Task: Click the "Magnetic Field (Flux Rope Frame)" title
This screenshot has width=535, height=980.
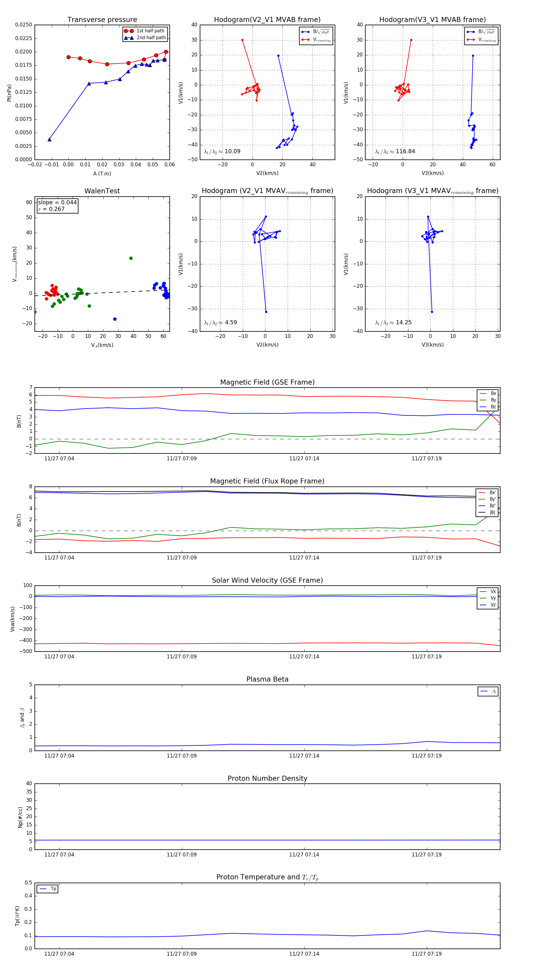Action: pyautogui.click(x=267, y=481)
